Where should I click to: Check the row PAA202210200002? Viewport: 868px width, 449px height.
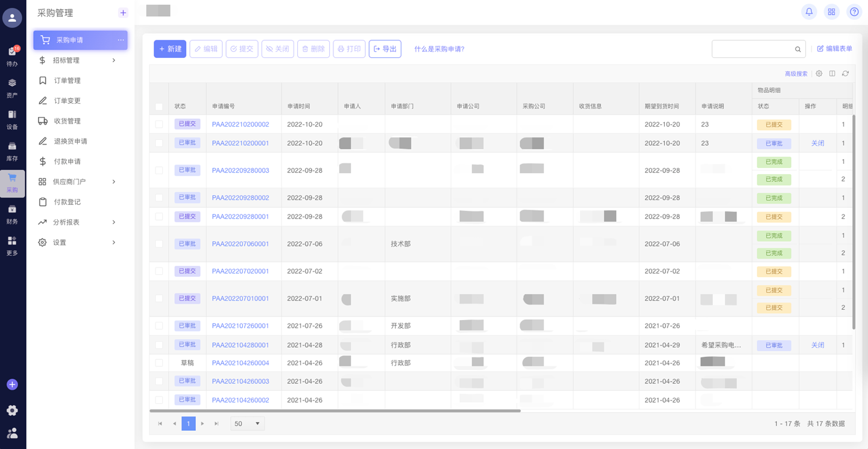[159, 124]
